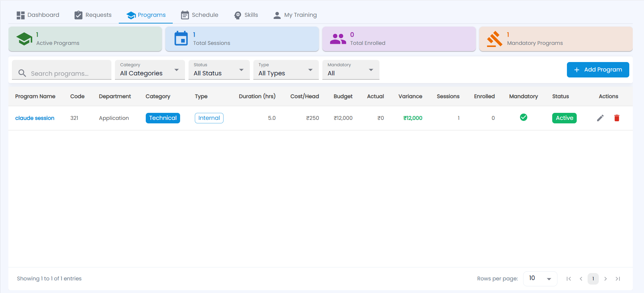644x293 pixels.
Task: Click the Application department cell
Action: 114,118
